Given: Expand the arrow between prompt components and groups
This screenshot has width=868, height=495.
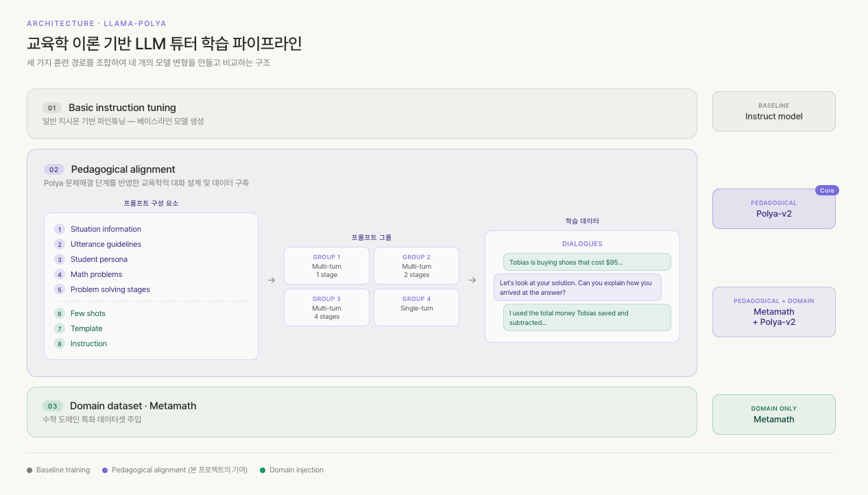Looking at the screenshot, I should point(271,280).
